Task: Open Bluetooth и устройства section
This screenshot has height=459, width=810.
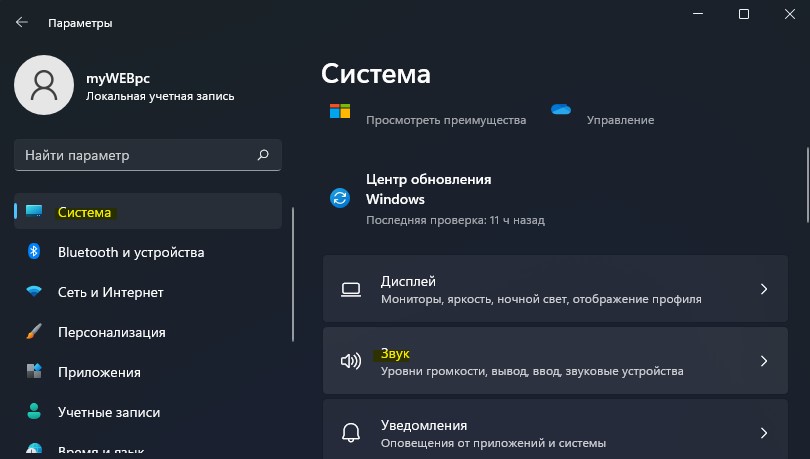Action: coord(148,252)
